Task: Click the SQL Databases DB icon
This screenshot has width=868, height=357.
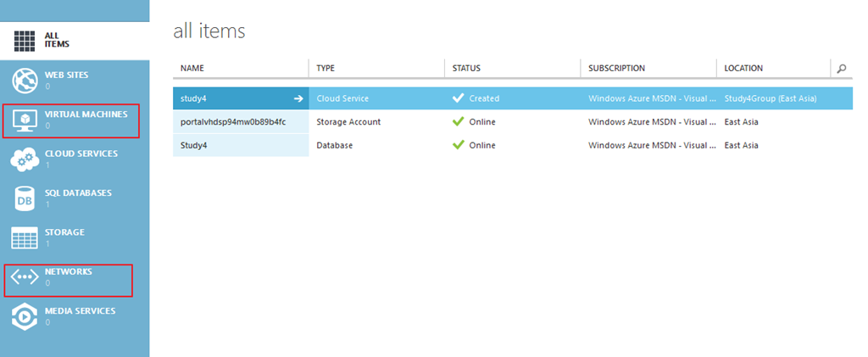Action: click(25, 198)
